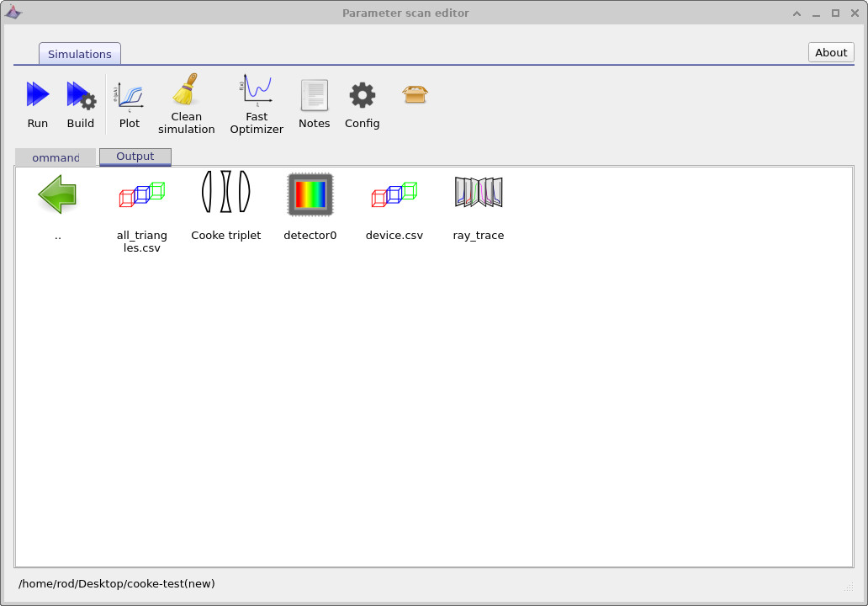
Task: Open the device.csv file icon
Action: (x=394, y=194)
